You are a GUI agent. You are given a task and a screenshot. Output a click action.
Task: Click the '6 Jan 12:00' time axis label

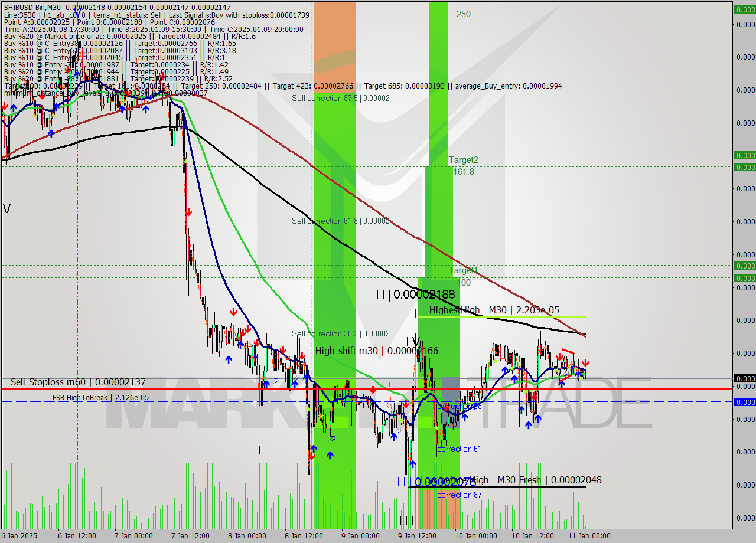tap(77, 536)
